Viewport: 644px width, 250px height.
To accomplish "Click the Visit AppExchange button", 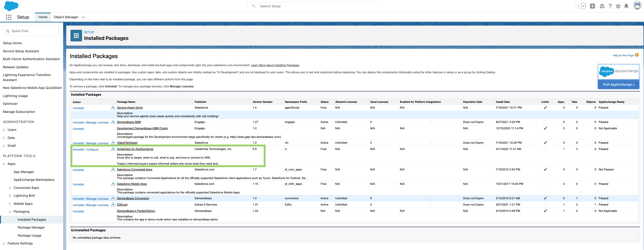I will tap(618, 84).
